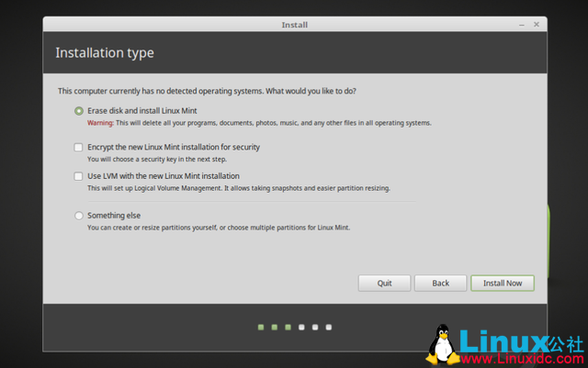Click the 'Install' window title
588x368 pixels.
point(295,25)
